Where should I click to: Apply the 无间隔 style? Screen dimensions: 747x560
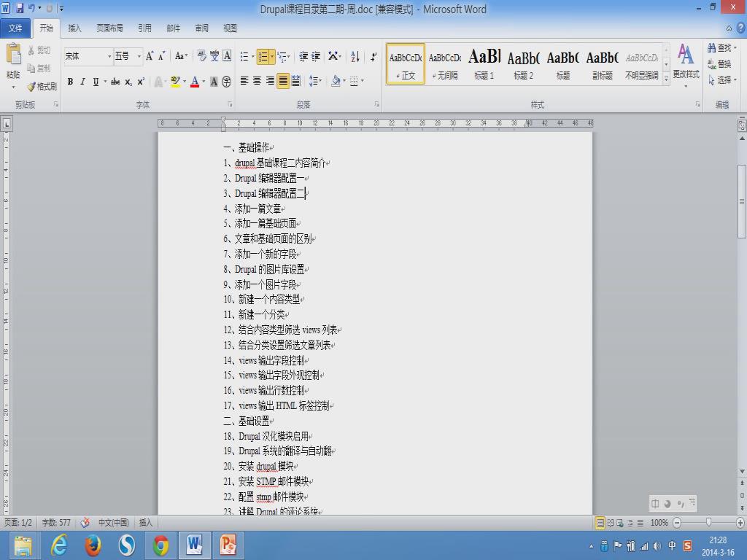444,64
